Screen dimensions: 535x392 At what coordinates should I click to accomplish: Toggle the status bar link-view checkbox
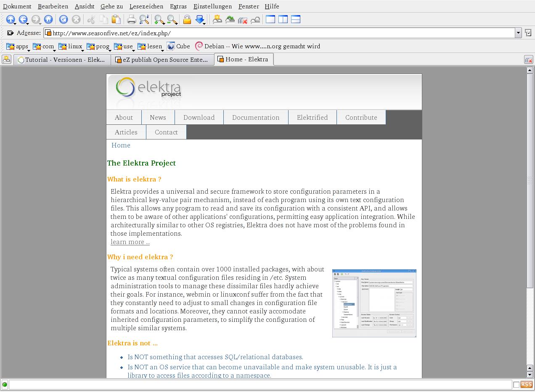pyautogui.click(x=516, y=385)
